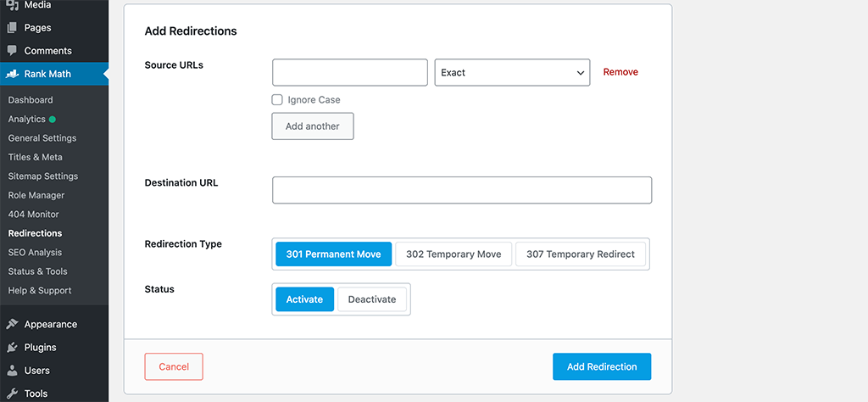This screenshot has height=402, width=868.
Task: Open the 404 Monitor submenu item
Action: tap(34, 215)
